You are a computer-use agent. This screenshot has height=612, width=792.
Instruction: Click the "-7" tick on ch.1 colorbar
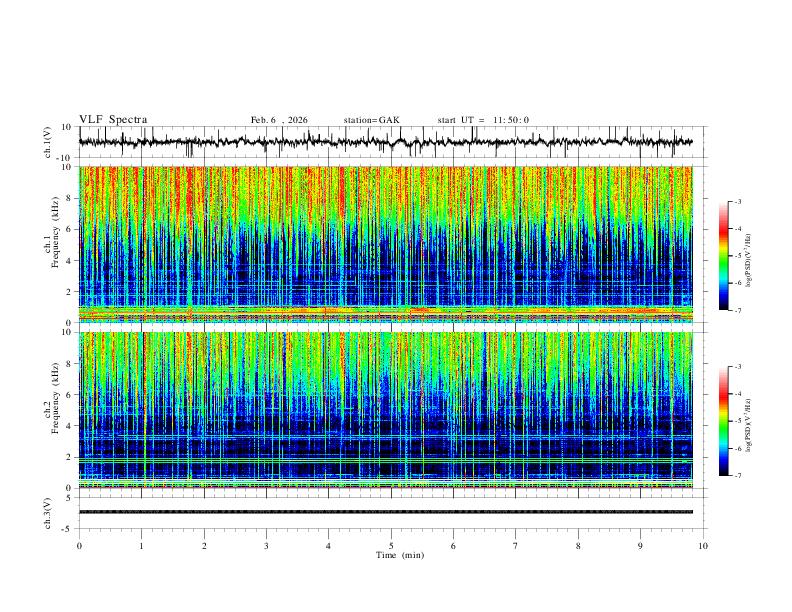point(737,310)
